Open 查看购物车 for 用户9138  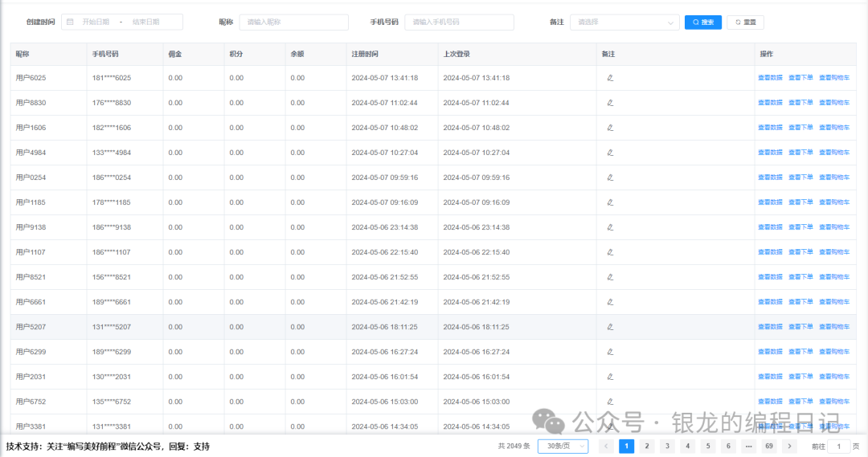[x=834, y=227]
